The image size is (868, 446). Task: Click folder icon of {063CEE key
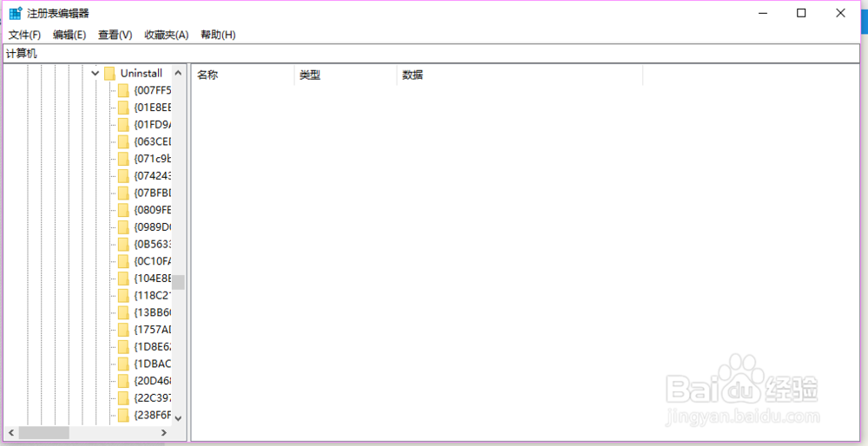coord(123,141)
